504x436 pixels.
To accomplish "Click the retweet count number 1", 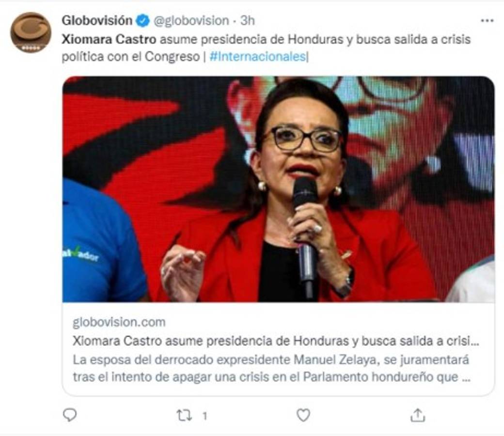I will pos(205,417).
